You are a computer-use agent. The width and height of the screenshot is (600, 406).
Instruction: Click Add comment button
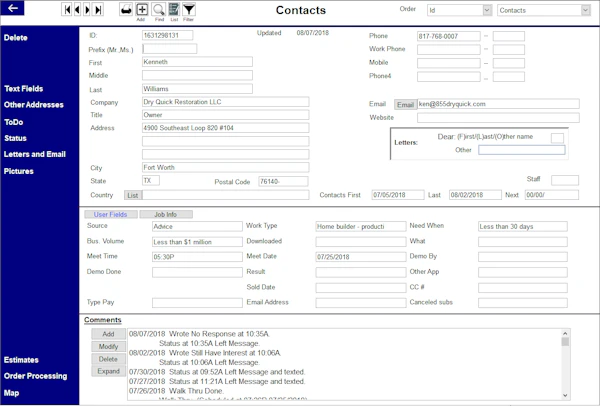108,334
